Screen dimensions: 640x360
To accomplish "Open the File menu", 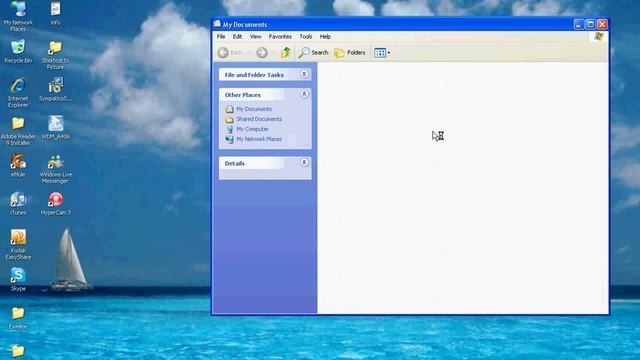I will (x=221, y=36).
